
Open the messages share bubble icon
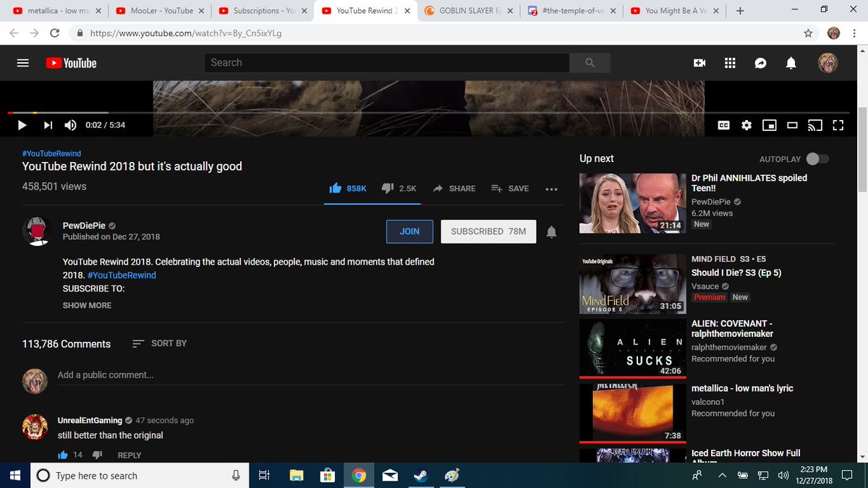coord(760,63)
